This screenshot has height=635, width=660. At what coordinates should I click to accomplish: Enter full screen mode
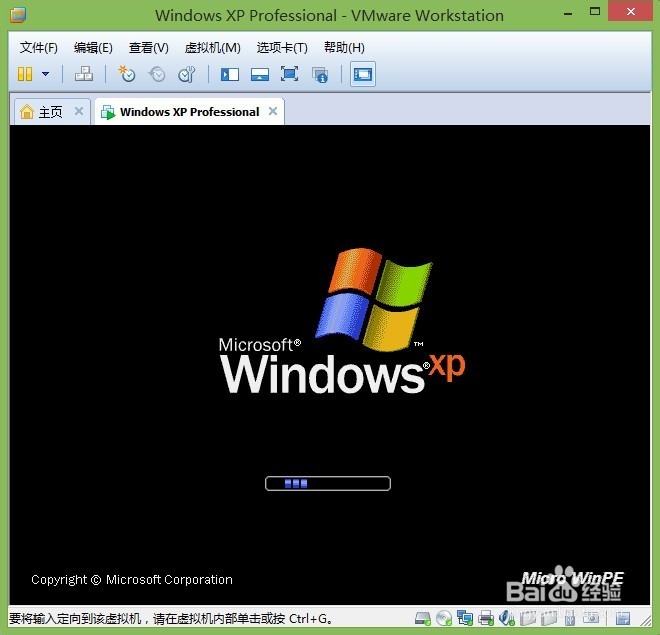(x=290, y=74)
